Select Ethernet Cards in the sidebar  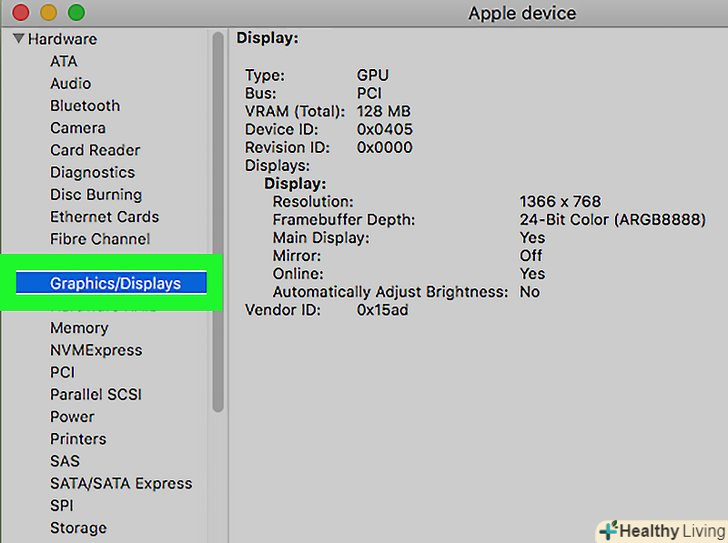click(104, 217)
